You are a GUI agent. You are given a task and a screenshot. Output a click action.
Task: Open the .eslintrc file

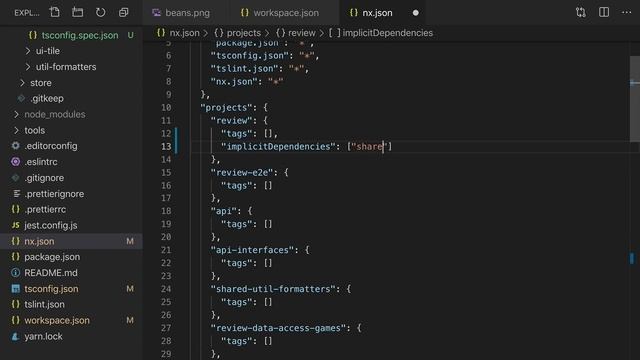point(41,162)
